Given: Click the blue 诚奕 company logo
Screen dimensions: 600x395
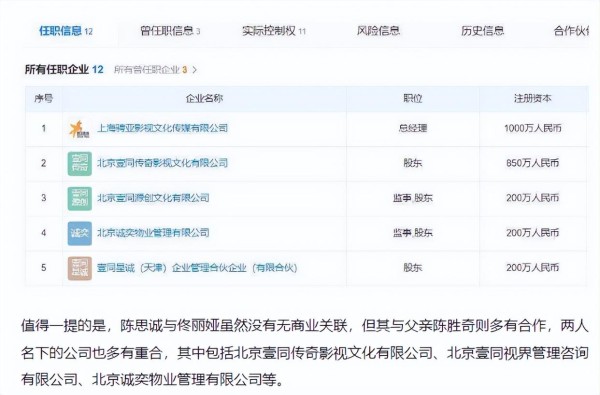Looking at the screenshot, I should (x=80, y=233).
